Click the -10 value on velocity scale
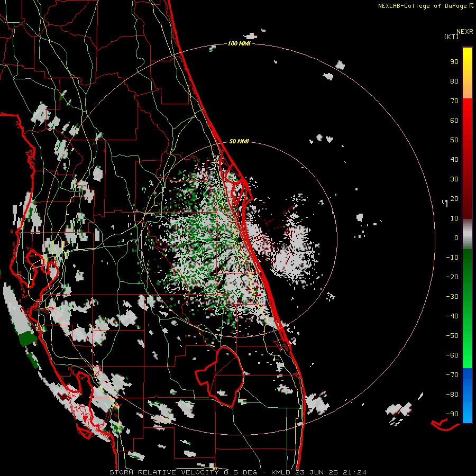 coord(452,258)
